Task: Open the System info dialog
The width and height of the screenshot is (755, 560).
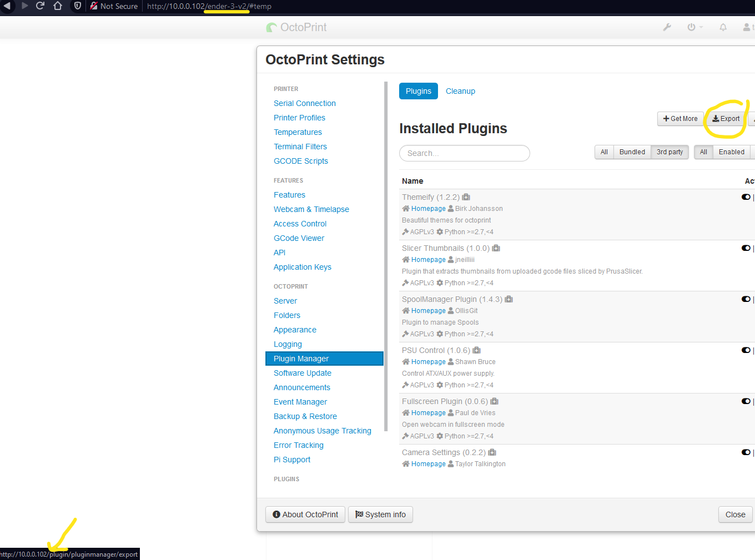Action: (380, 514)
